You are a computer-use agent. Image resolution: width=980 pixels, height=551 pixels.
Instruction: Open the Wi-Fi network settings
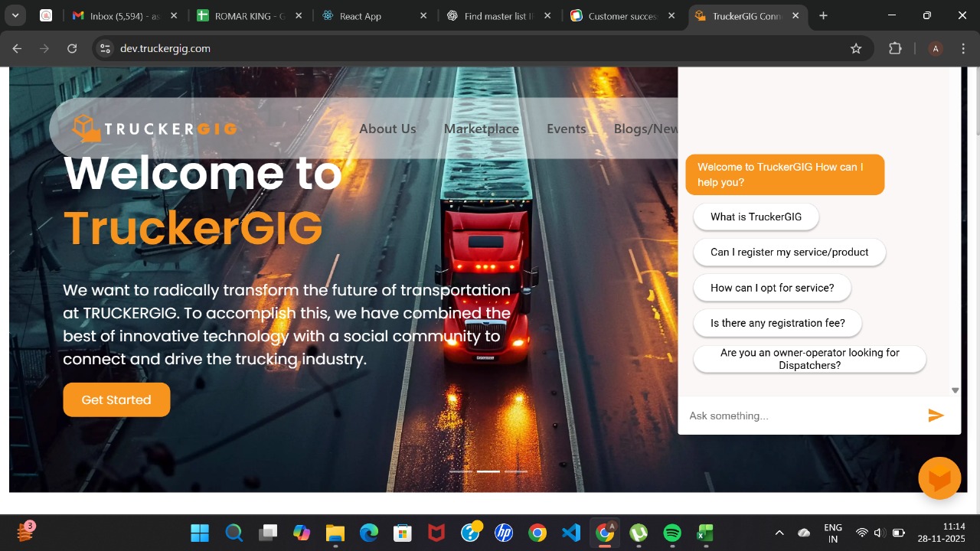click(861, 533)
